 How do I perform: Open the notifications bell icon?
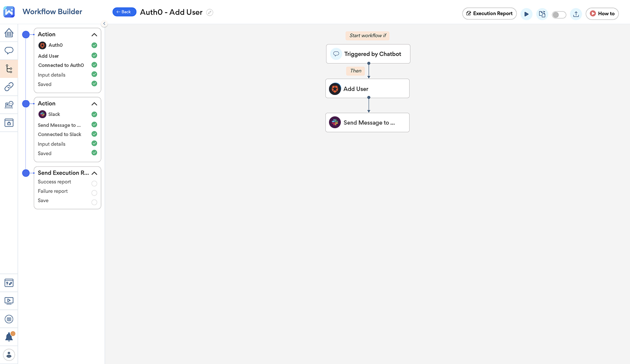pos(9,336)
